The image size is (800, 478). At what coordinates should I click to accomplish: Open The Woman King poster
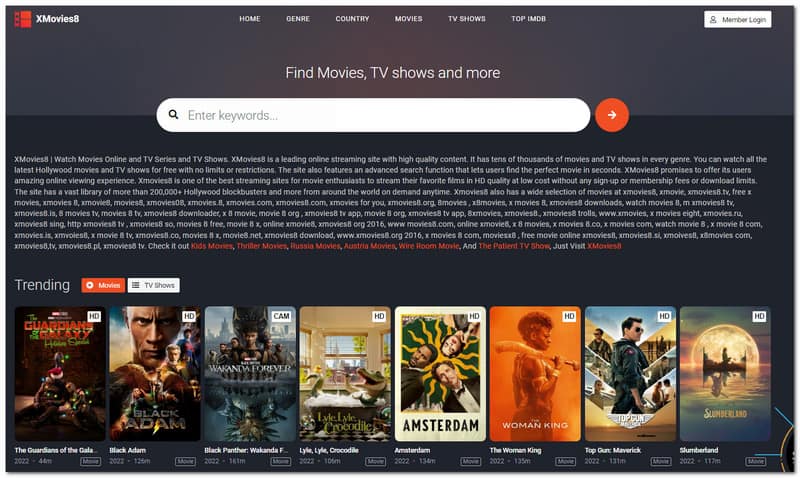535,374
